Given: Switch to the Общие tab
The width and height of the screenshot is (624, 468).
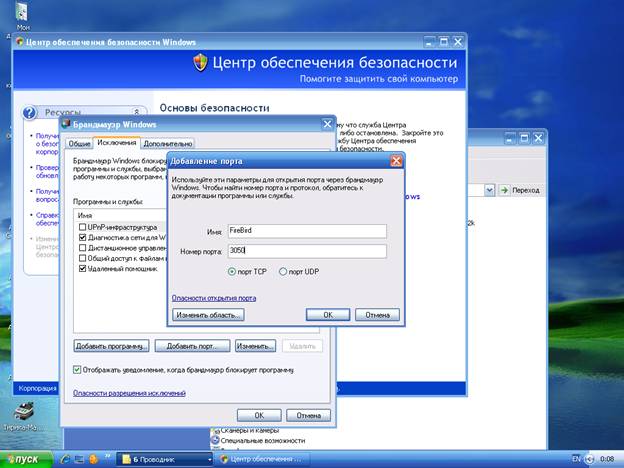Looking at the screenshot, I should point(79,144).
